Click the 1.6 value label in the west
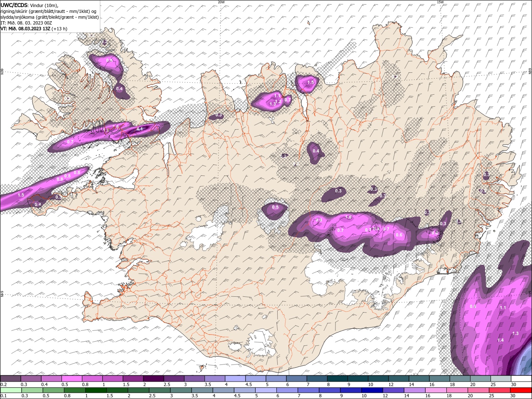 [116, 127]
